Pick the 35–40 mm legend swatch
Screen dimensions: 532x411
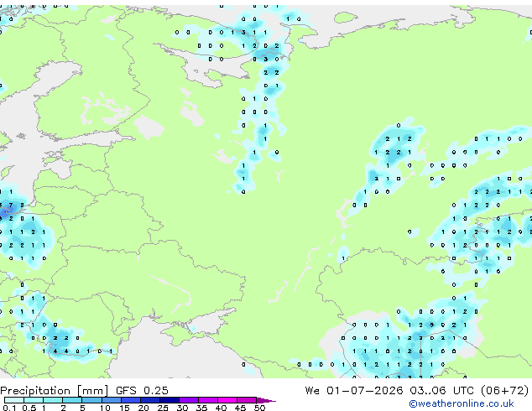pyautogui.click(x=208, y=400)
